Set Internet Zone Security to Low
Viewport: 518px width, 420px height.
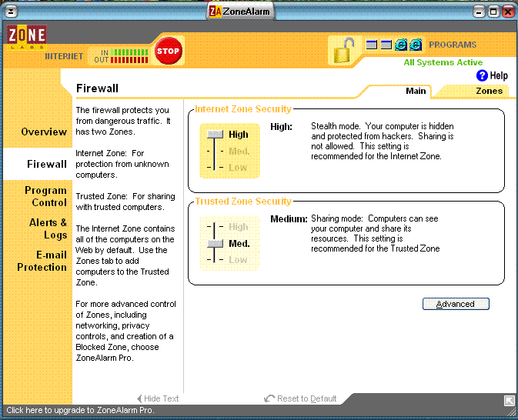(x=238, y=168)
